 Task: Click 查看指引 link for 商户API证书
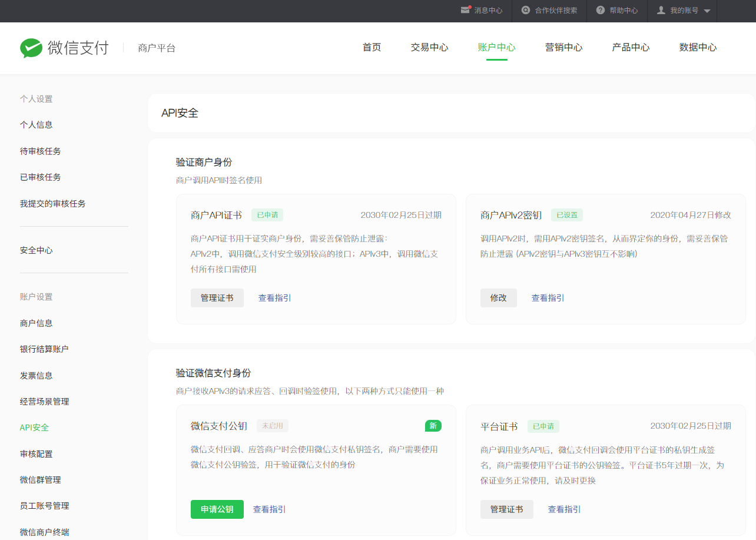(x=275, y=298)
